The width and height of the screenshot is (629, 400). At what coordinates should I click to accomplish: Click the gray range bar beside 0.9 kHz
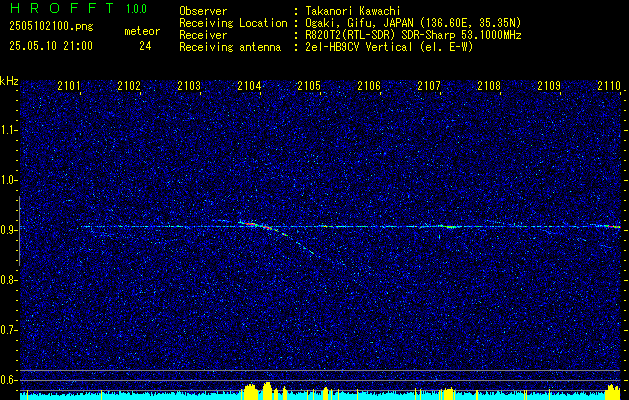19,231
